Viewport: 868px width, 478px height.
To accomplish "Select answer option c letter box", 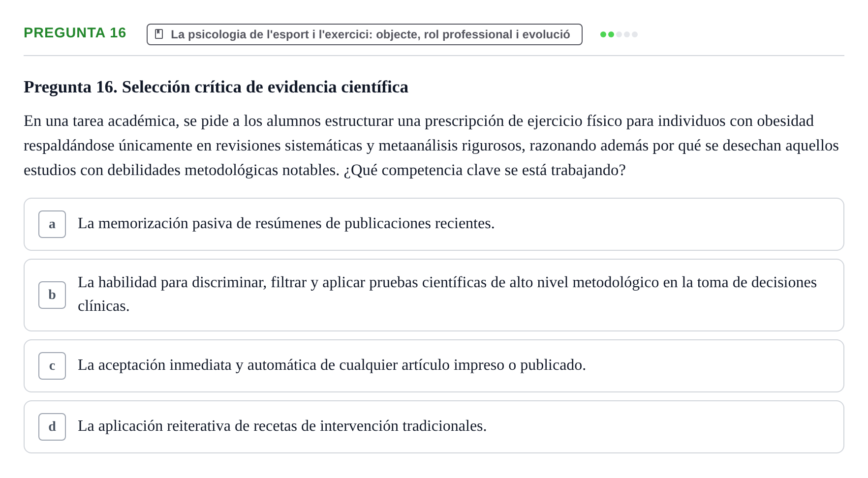I will coord(52,366).
